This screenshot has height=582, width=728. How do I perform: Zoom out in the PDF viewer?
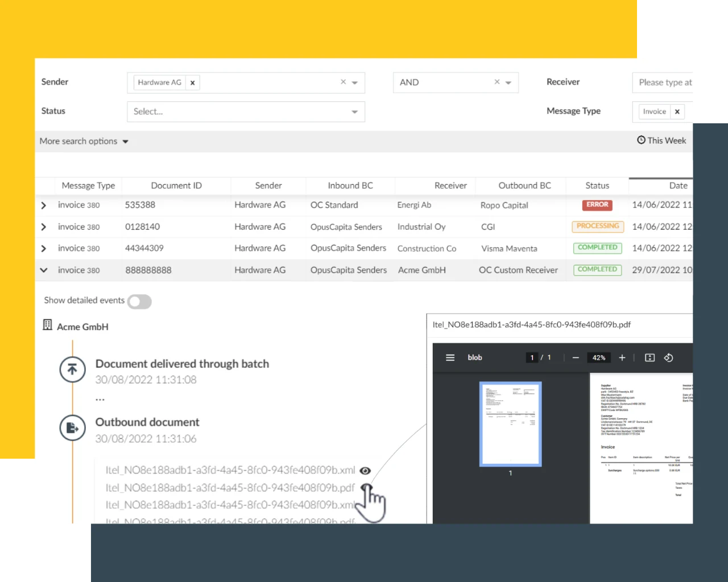[576, 357]
